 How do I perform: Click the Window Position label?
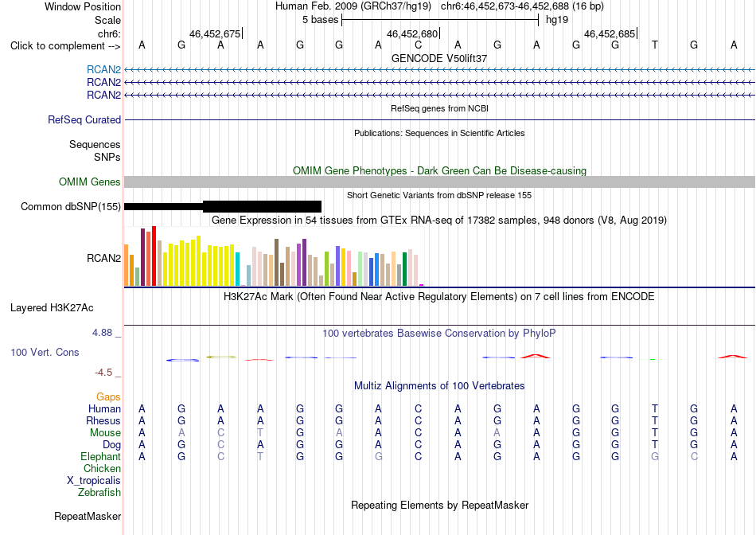[x=83, y=6]
